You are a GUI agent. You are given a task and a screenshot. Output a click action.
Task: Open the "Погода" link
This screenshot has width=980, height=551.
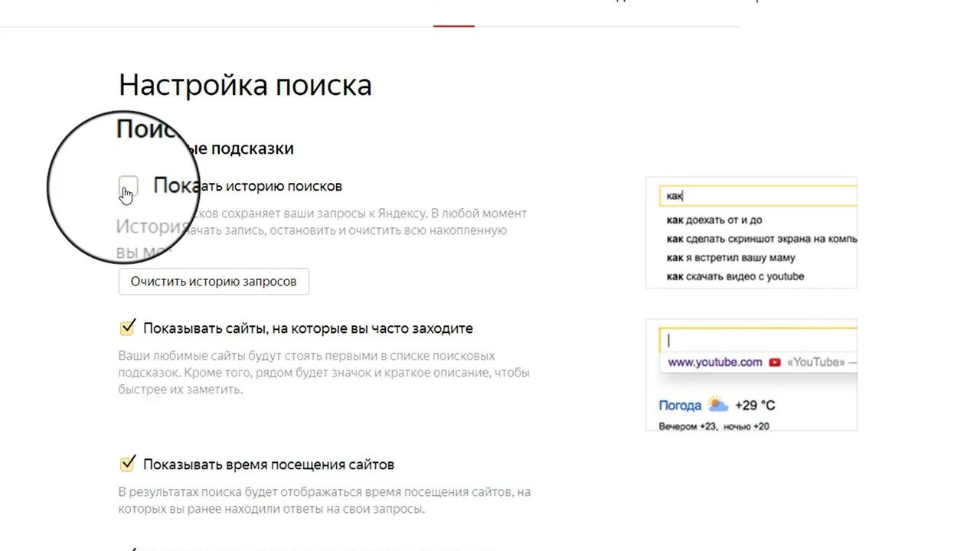(680, 406)
